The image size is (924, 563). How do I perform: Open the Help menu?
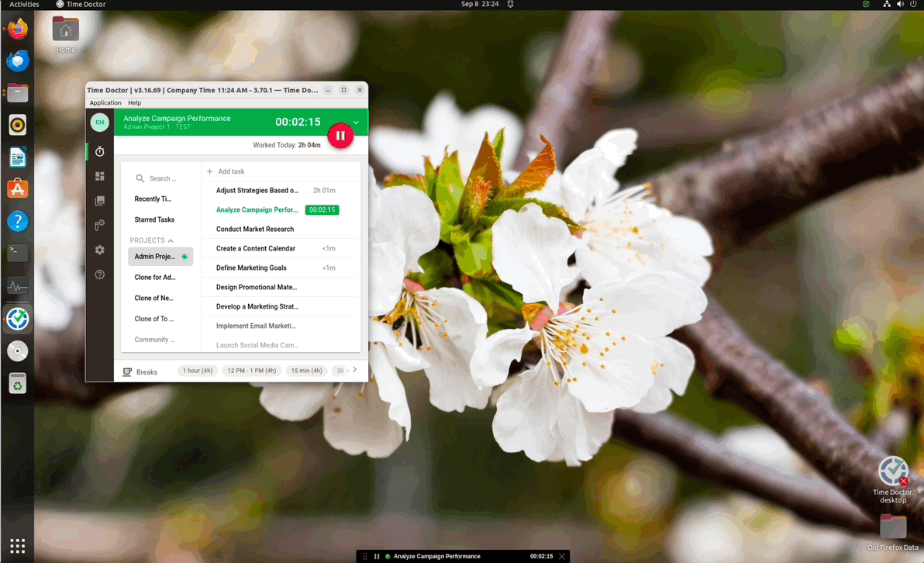tap(134, 102)
